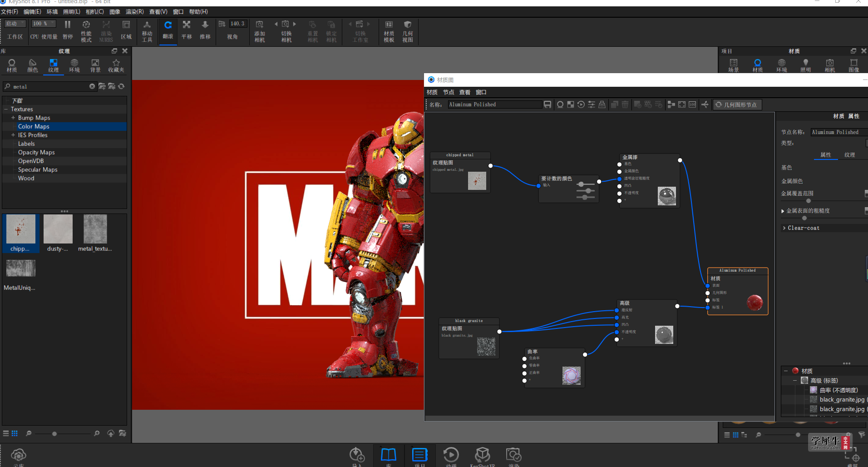Activate the 平移 pan camera tool
The width and height of the screenshot is (868, 467).
[x=187, y=30]
